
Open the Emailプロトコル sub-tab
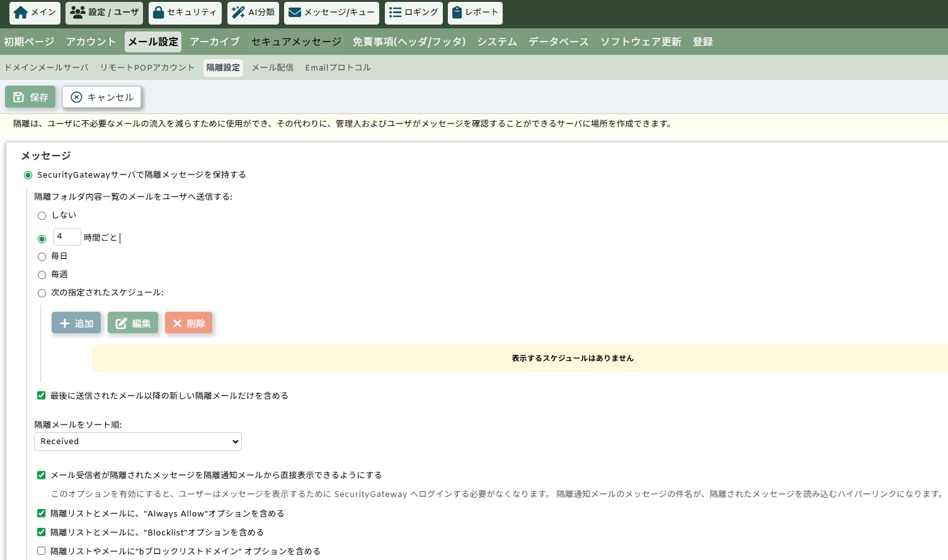(338, 67)
